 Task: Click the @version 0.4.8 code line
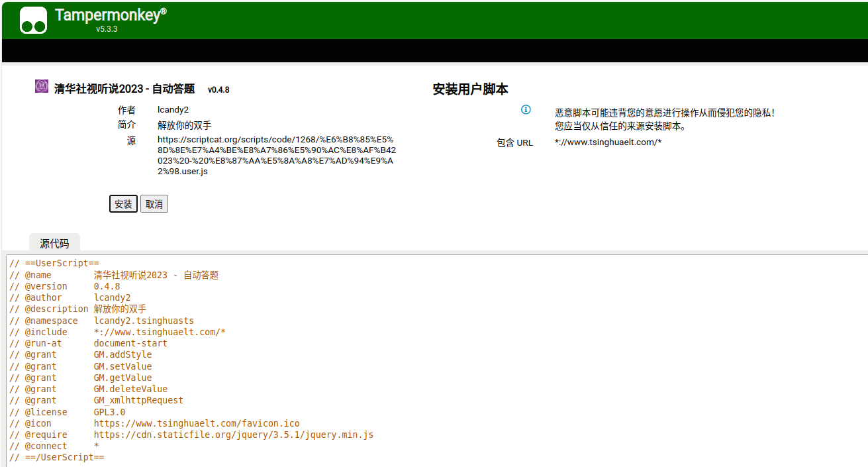tap(65, 286)
